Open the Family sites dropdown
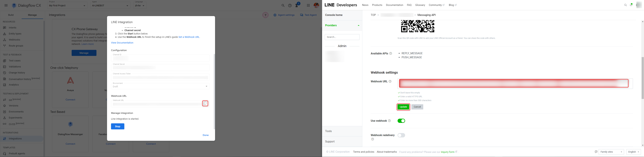The height and width of the screenshot is (157, 644). pyautogui.click(x=611, y=152)
